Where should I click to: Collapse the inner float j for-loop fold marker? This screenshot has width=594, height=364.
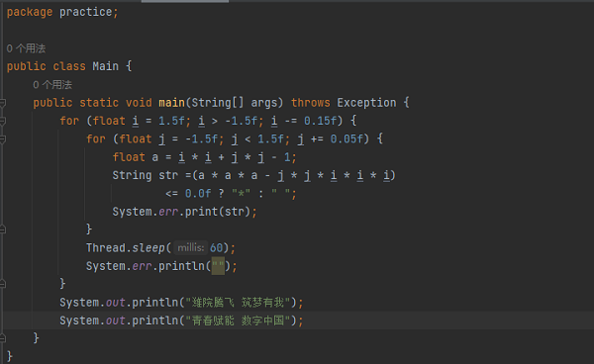[x=2, y=138]
